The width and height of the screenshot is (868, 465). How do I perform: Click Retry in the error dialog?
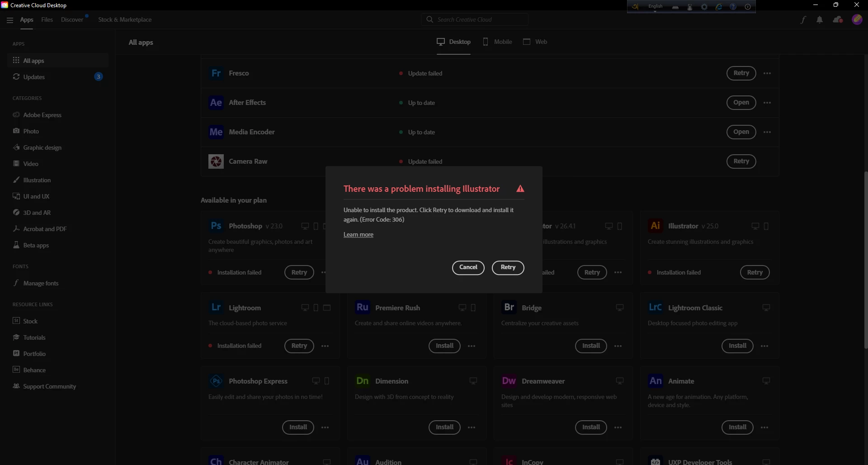tap(508, 268)
